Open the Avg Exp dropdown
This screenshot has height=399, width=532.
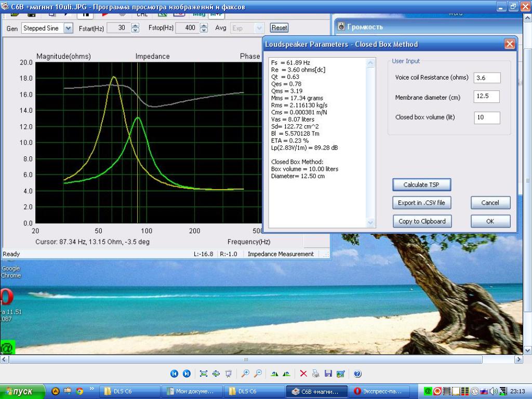pyautogui.click(x=259, y=28)
